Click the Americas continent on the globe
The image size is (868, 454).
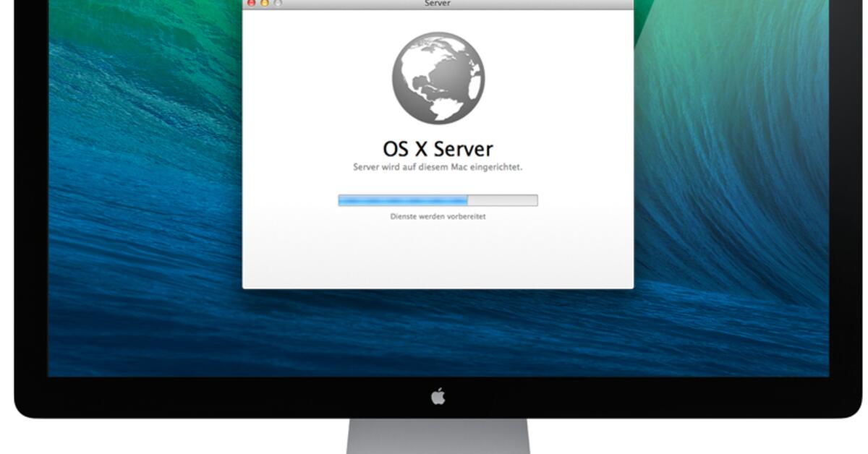coord(423,69)
